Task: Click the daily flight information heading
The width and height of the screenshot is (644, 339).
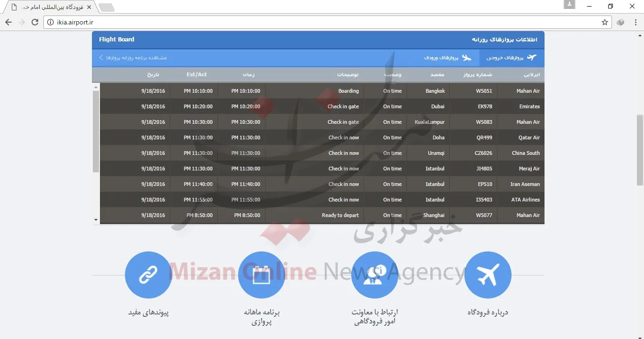Action: 504,40
